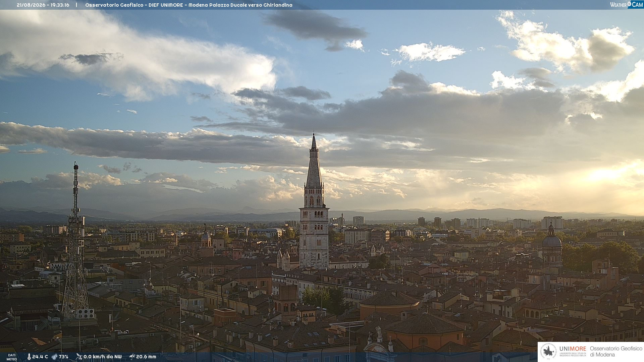Click the rain umbrella precipitation icon

point(132,357)
